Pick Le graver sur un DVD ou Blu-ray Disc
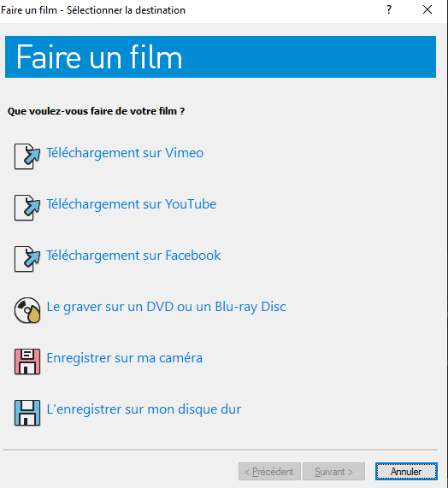 pos(166,307)
